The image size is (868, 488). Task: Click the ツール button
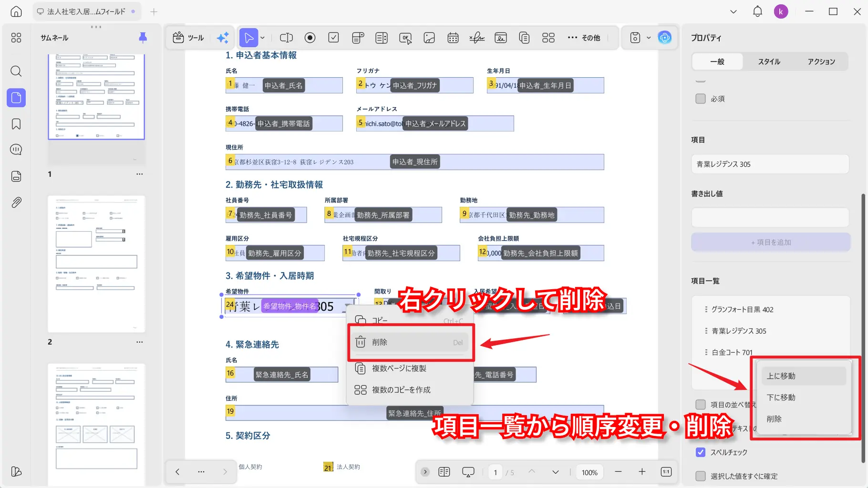[188, 38]
